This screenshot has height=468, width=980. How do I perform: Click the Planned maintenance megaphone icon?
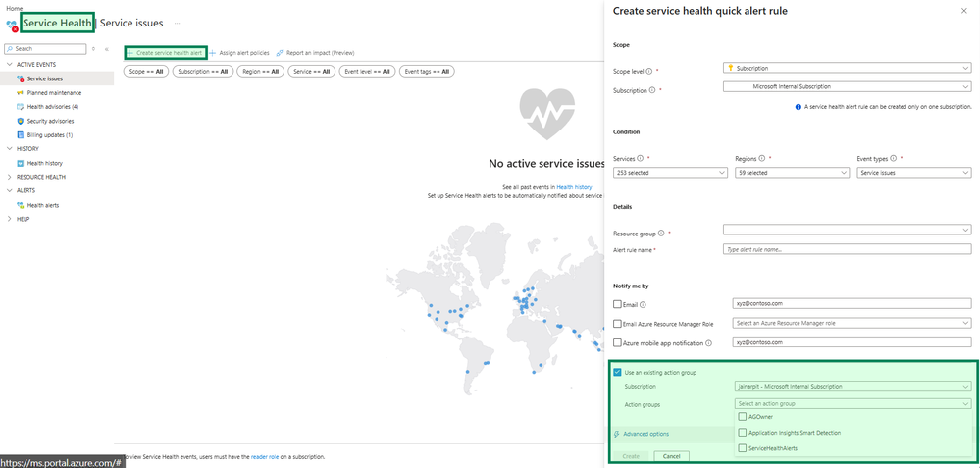[x=21, y=93]
